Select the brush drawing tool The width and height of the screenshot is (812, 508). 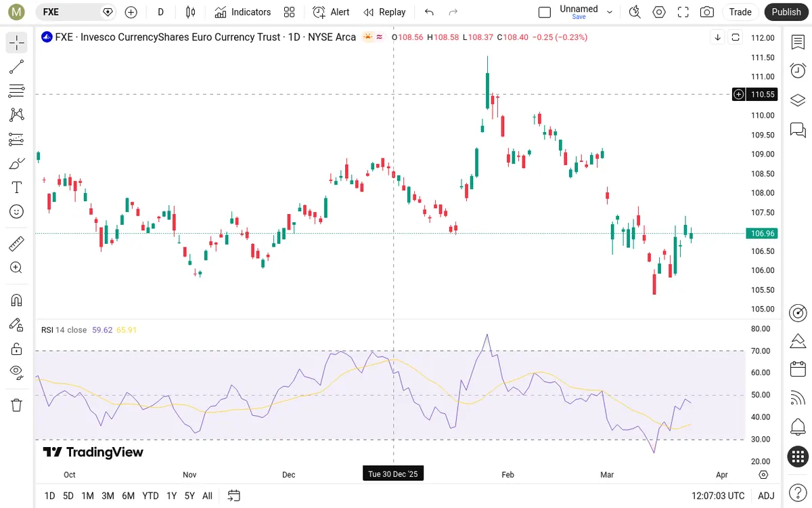[x=17, y=163]
